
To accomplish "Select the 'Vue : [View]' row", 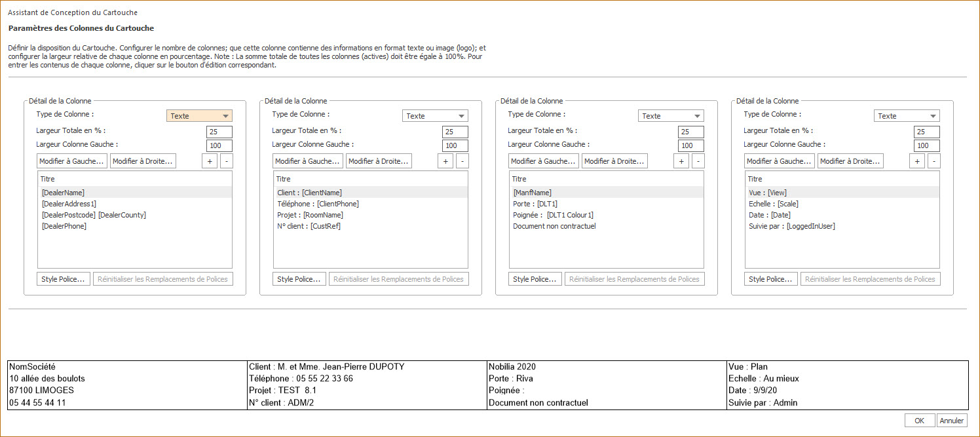I will (x=842, y=193).
